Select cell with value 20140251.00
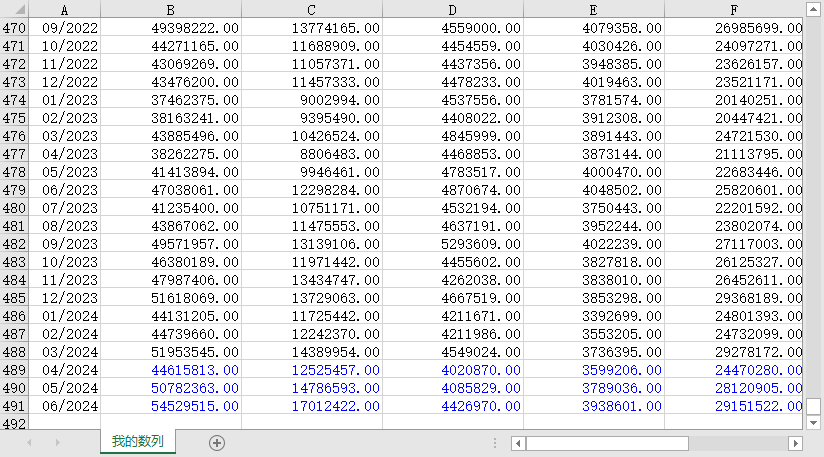Viewport: 824px width, 457px height. pyautogui.click(x=734, y=100)
